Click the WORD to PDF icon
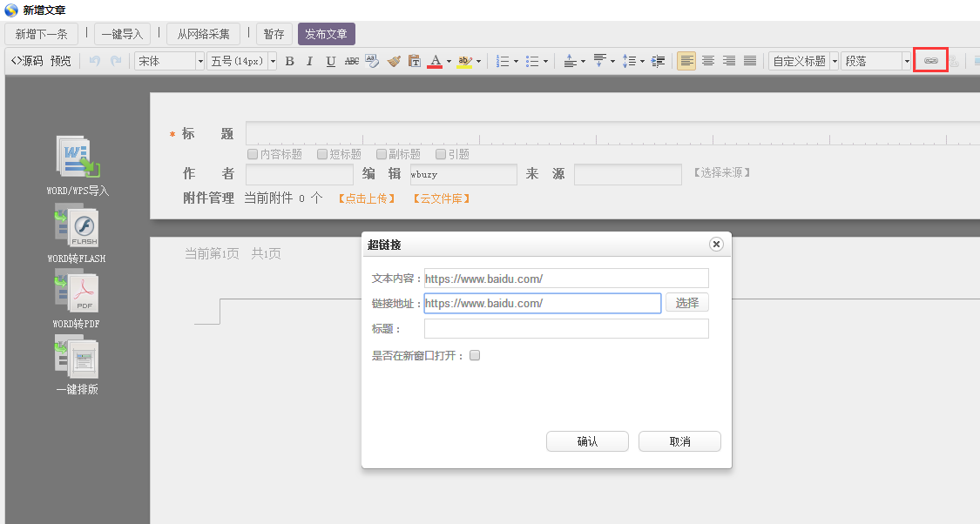The width and height of the screenshot is (980, 524). coord(78,293)
